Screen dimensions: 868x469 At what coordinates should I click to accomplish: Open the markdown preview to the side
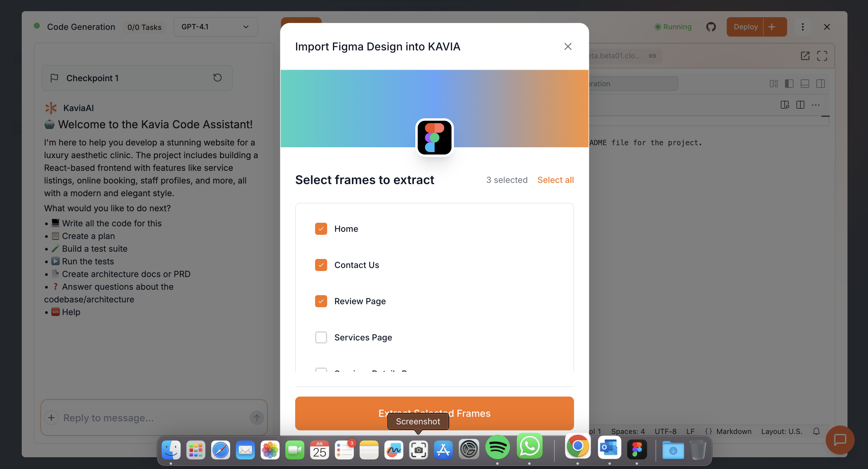pos(785,105)
